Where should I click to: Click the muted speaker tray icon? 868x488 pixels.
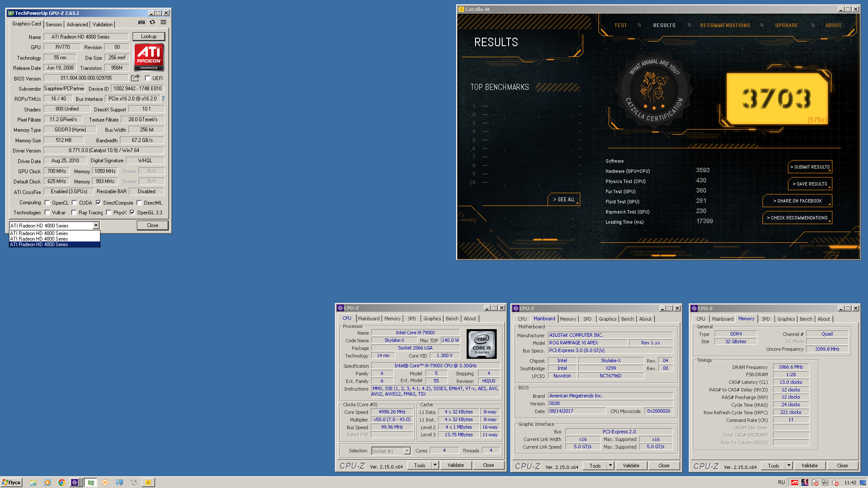click(x=835, y=482)
